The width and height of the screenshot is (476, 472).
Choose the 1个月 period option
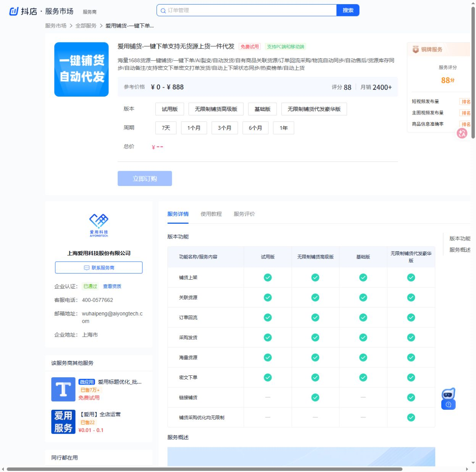[194, 128]
